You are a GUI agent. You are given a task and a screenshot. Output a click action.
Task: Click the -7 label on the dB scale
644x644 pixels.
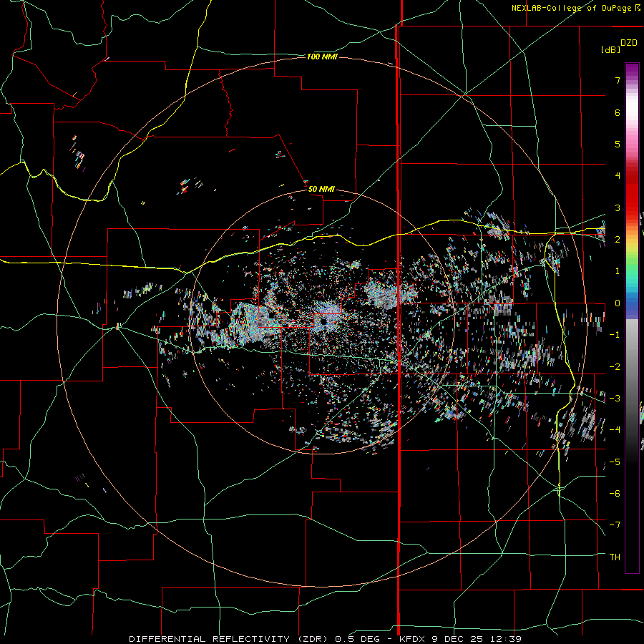coord(615,525)
